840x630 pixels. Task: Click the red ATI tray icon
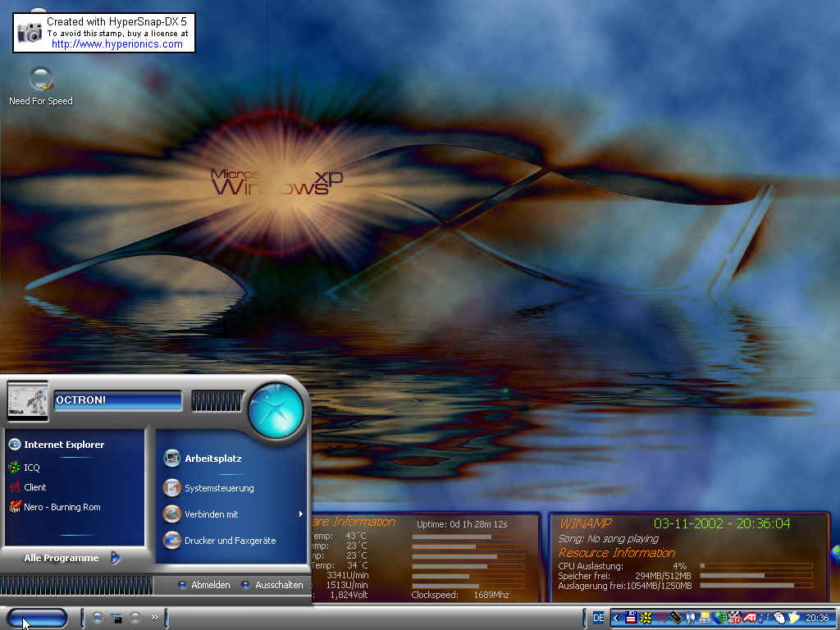coord(750,617)
